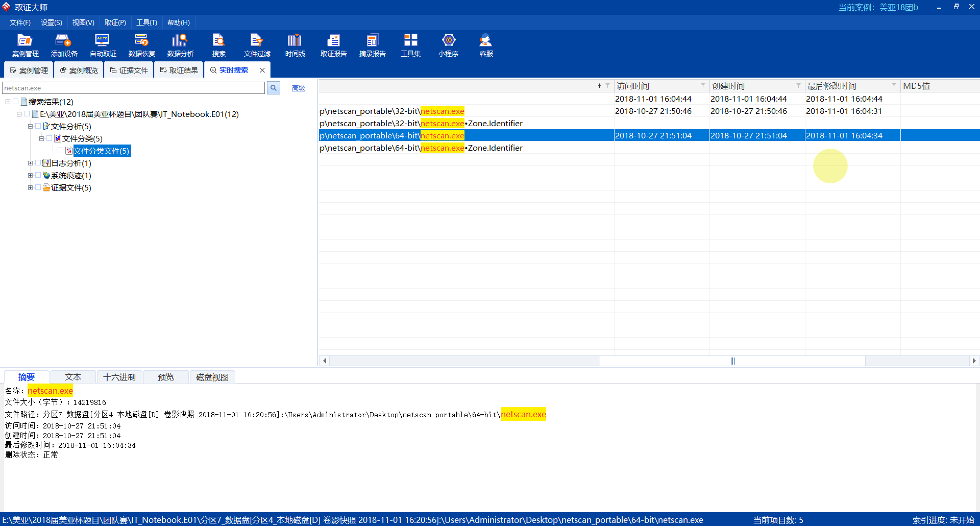Screen dimensions: 980x526
Task: Click the scrollbar left arrow
Action: [325, 361]
